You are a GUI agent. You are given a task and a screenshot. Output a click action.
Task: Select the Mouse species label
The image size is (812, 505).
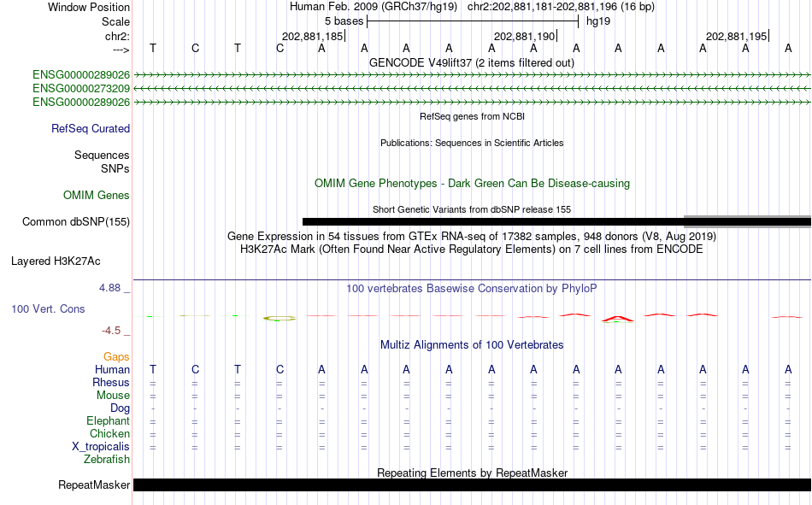click(x=113, y=395)
